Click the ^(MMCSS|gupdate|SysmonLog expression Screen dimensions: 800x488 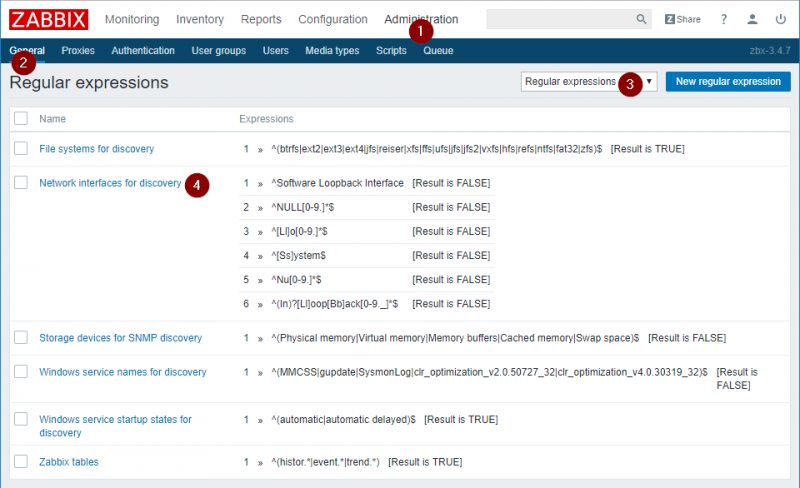pyautogui.click(x=489, y=372)
